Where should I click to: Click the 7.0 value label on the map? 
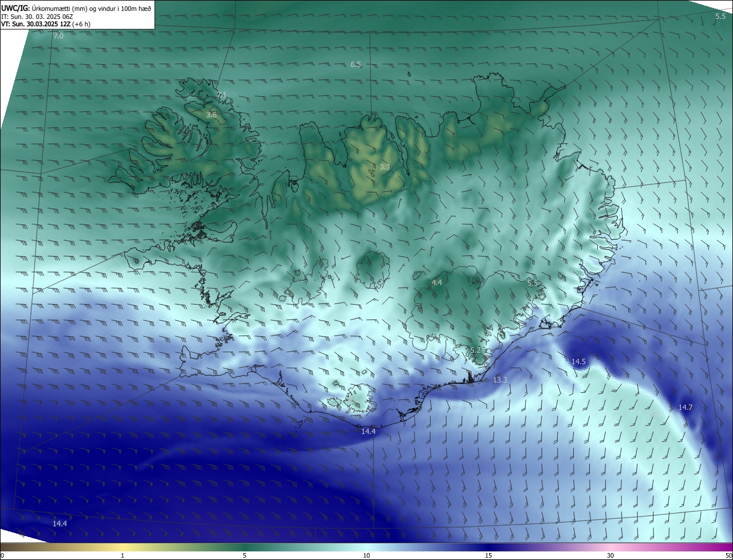[x=58, y=36]
